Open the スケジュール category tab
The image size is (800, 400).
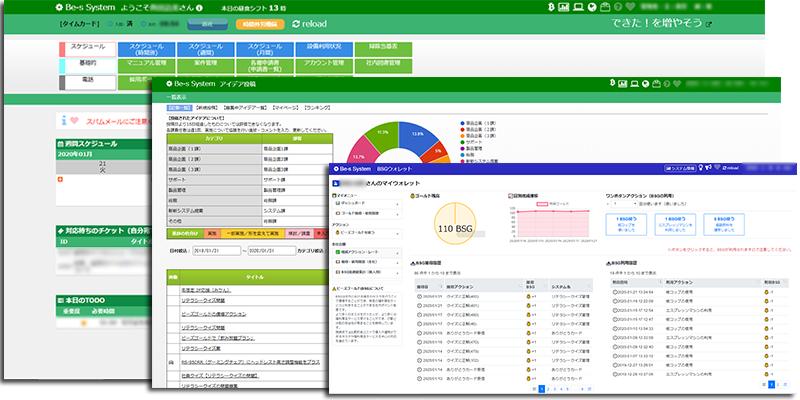pos(88,47)
